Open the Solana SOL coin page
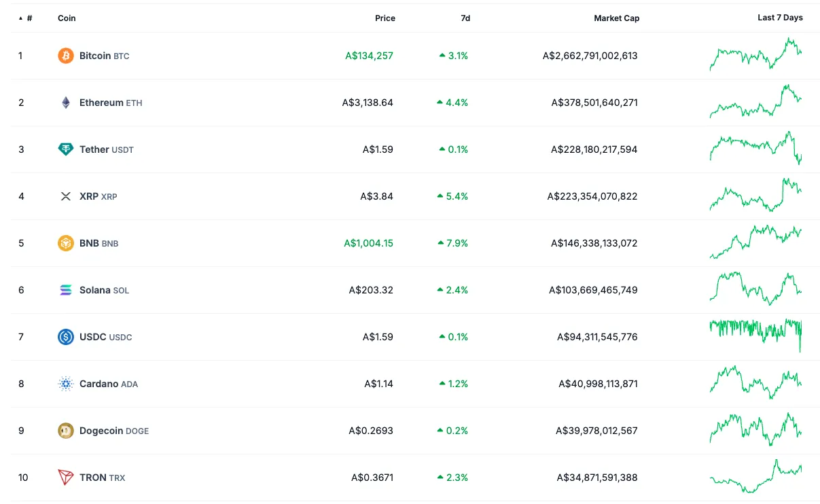Screen dimensions: 820x504 click(x=104, y=290)
